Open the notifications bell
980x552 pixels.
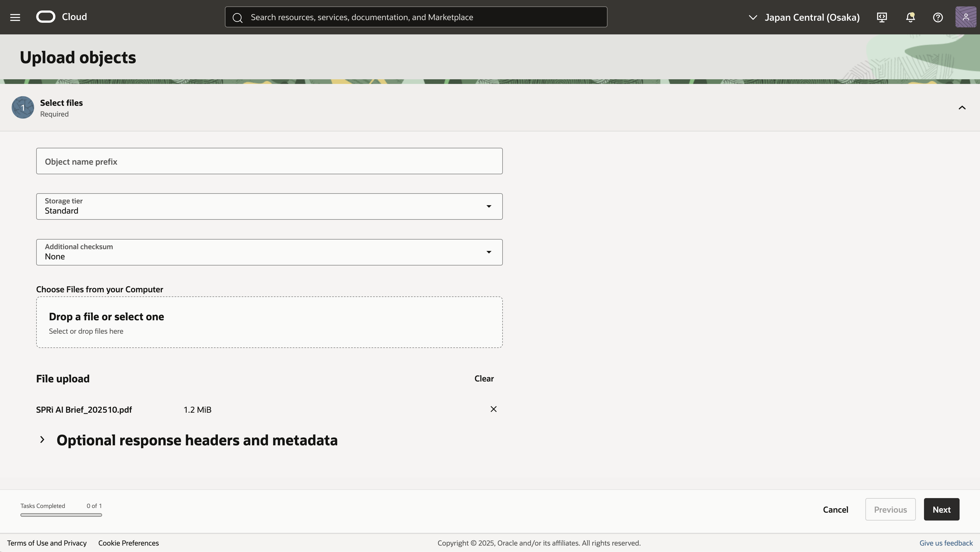tap(910, 17)
